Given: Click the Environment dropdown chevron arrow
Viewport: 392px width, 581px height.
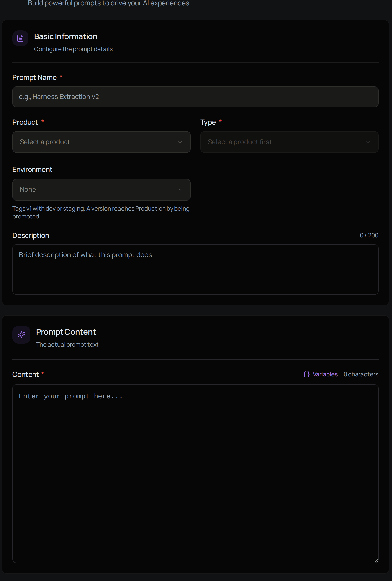Looking at the screenshot, I should 180,189.
